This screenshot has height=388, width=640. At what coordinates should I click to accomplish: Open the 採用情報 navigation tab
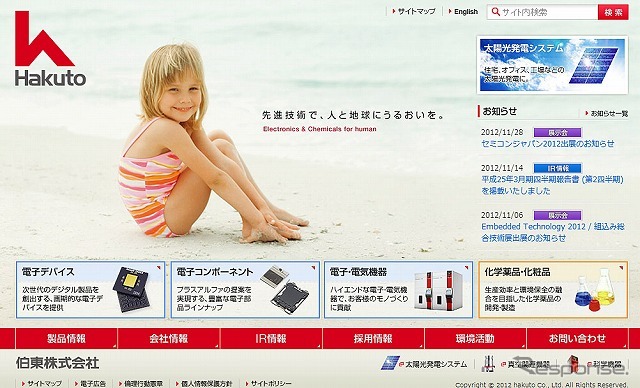coord(373,339)
